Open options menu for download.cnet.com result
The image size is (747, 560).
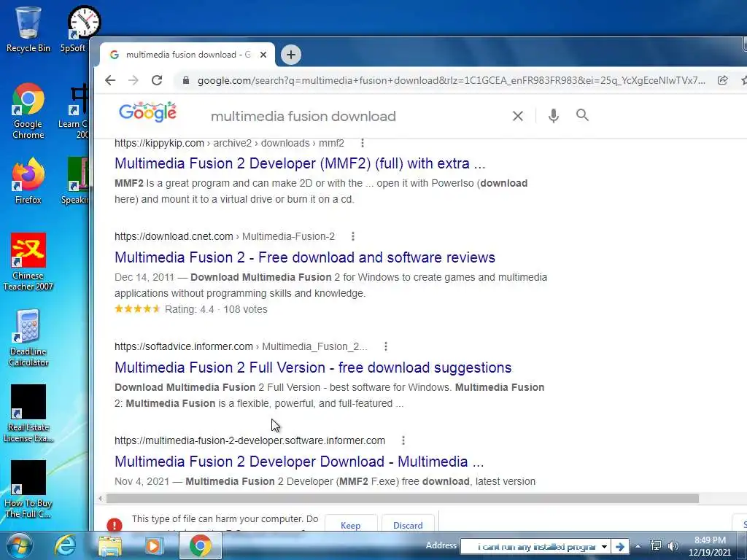coord(353,236)
